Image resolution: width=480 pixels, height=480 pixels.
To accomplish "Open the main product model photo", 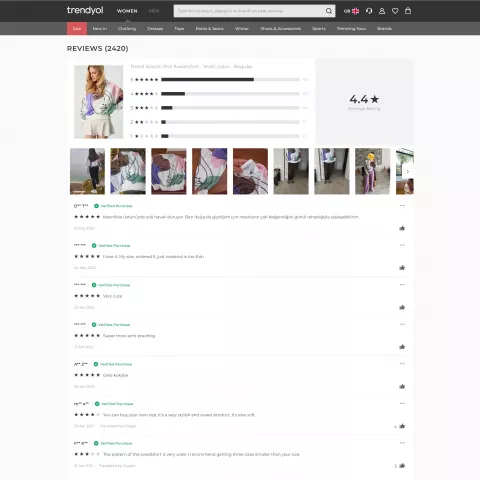I will [x=98, y=102].
